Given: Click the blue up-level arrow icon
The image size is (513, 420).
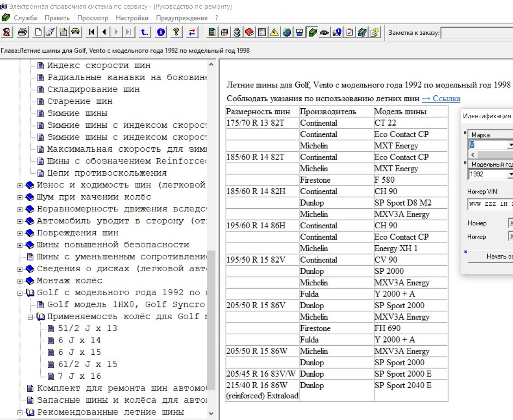Looking at the screenshot, I should click(x=144, y=32).
